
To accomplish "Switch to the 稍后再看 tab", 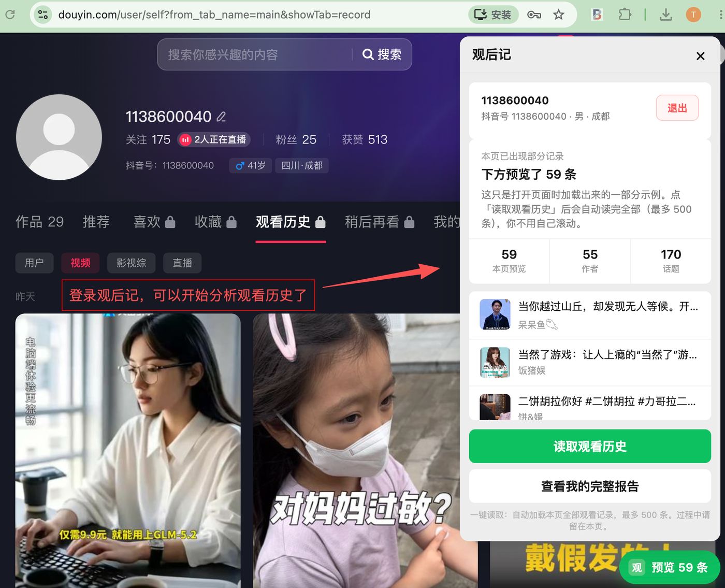I will click(380, 222).
